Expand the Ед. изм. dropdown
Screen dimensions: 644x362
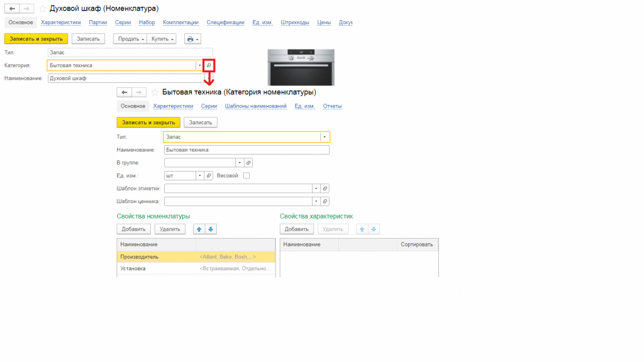click(200, 176)
